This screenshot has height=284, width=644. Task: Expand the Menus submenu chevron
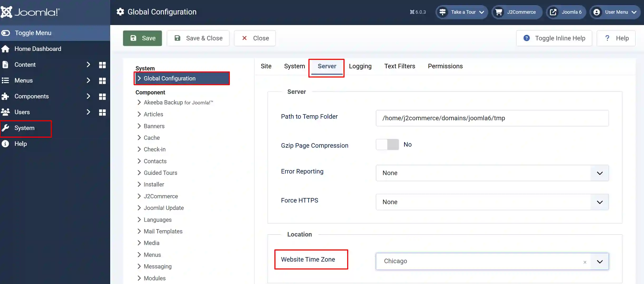pos(88,80)
